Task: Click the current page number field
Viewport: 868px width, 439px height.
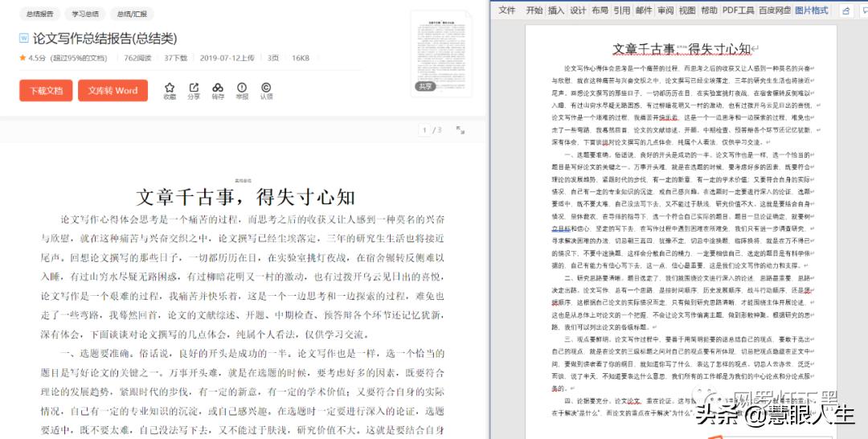Action: point(424,130)
